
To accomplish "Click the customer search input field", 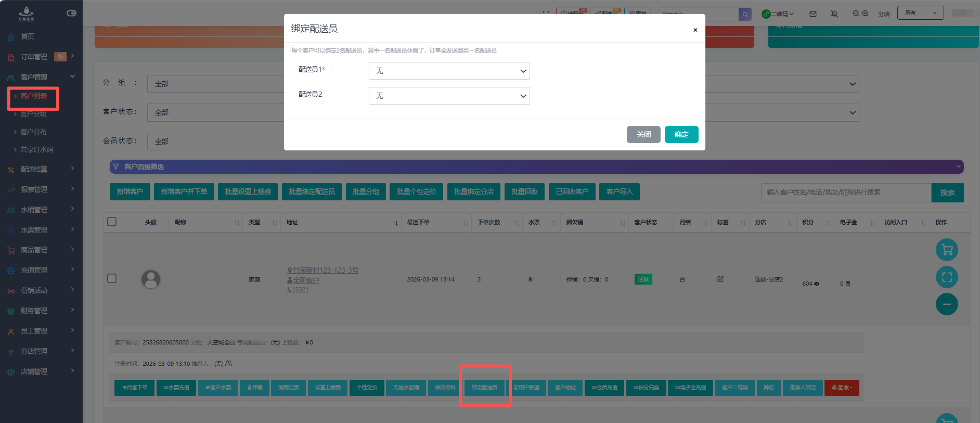I will pos(845,193).
